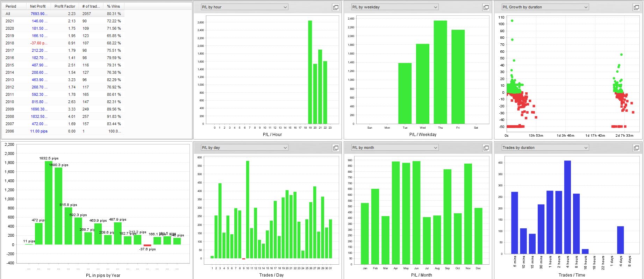Click the red -37.6 pips yearly bar
Screen dimensions: 644x279
point(147,245)
